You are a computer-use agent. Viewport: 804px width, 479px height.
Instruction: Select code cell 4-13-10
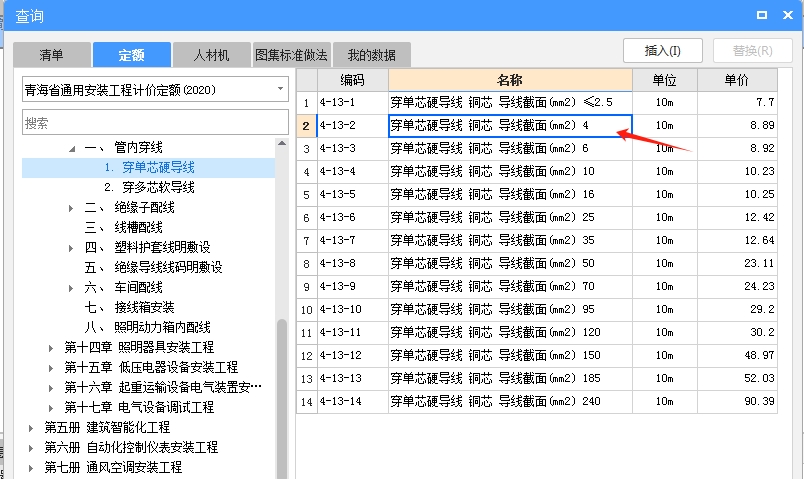(x=353, y=310)
